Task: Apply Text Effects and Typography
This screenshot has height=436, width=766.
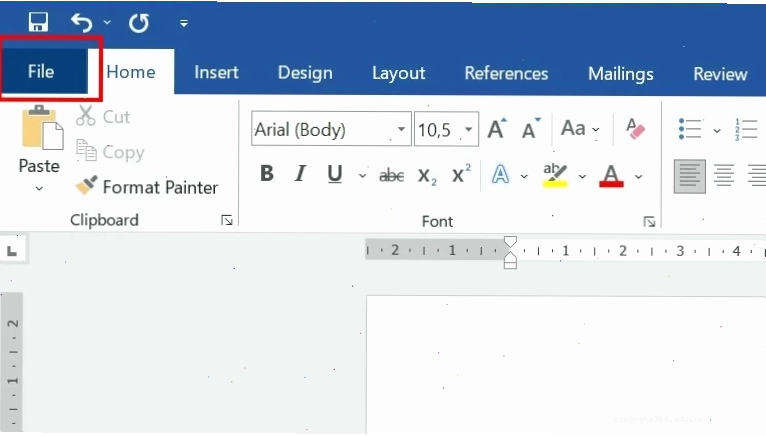Action: 500,174
